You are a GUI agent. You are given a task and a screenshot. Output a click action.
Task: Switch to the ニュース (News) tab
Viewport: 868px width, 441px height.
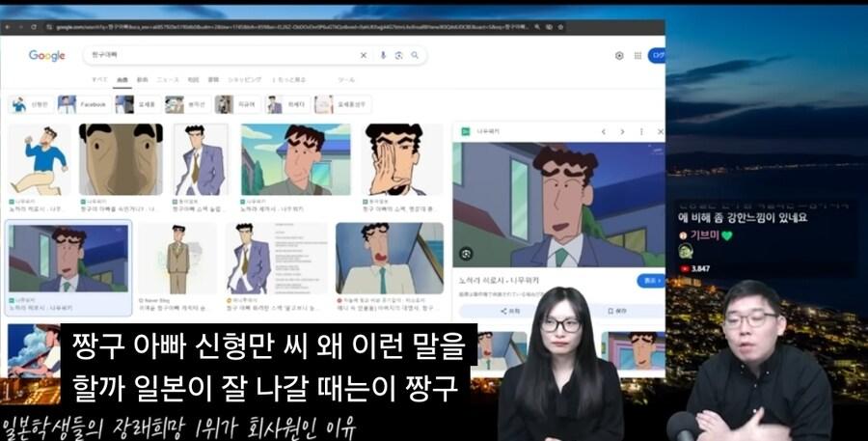(168, 80)
